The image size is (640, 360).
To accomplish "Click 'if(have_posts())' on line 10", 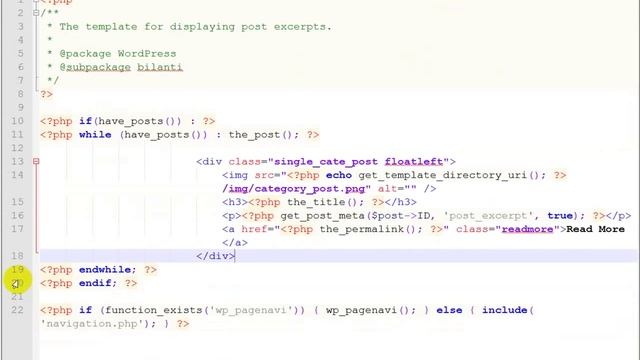I will pos(130,121).
